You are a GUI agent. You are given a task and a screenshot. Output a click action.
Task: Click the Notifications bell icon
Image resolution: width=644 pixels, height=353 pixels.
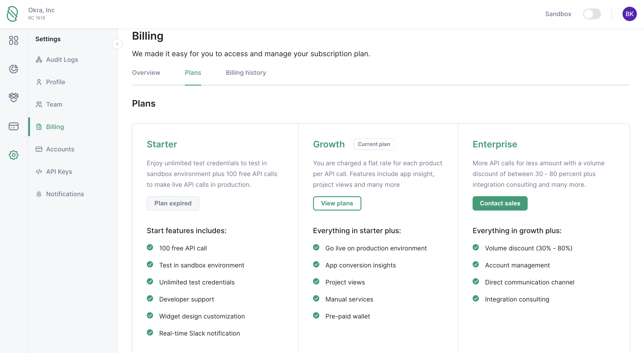(39, 194)
